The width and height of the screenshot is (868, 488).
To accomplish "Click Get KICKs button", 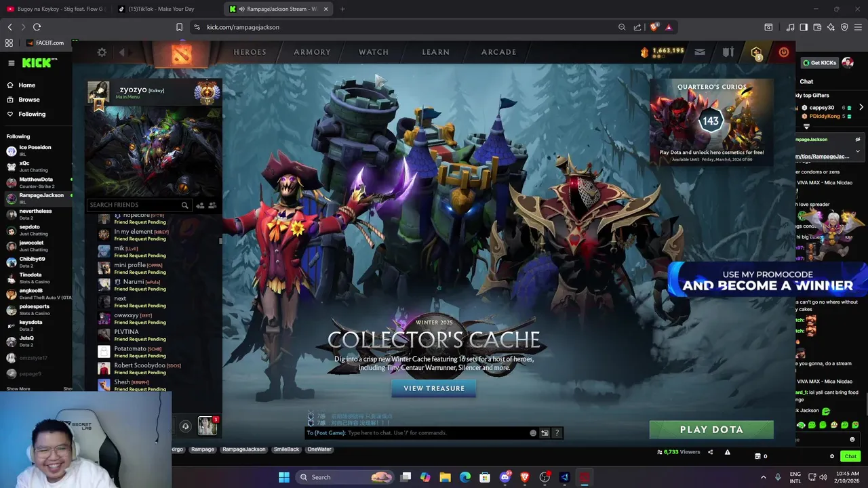I will 819,63.
